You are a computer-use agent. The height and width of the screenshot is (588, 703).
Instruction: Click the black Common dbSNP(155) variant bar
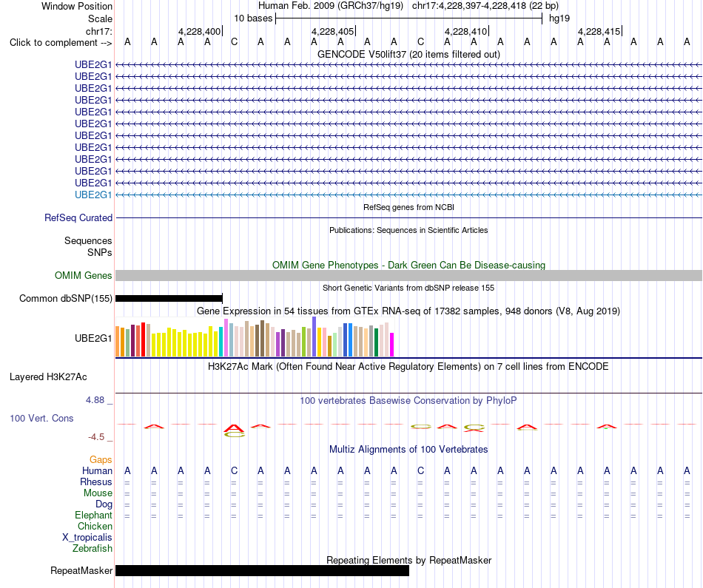click(x=169, y=299)
